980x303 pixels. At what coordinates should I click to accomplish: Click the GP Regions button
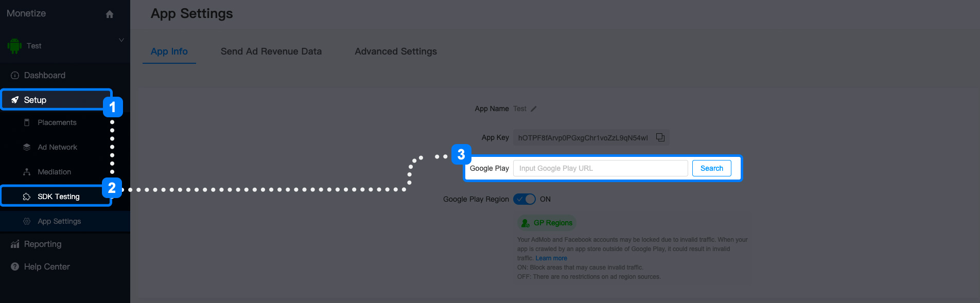[x=547, y=223]
